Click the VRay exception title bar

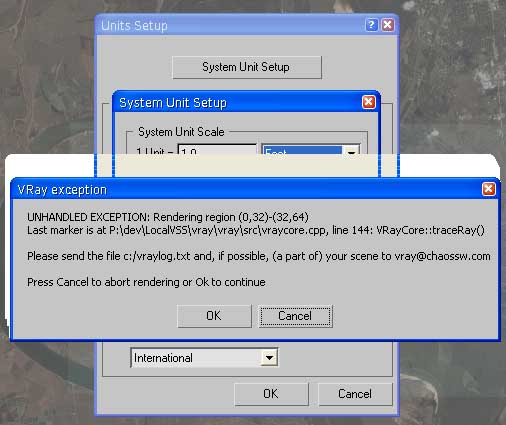click(x=247, y=190)
